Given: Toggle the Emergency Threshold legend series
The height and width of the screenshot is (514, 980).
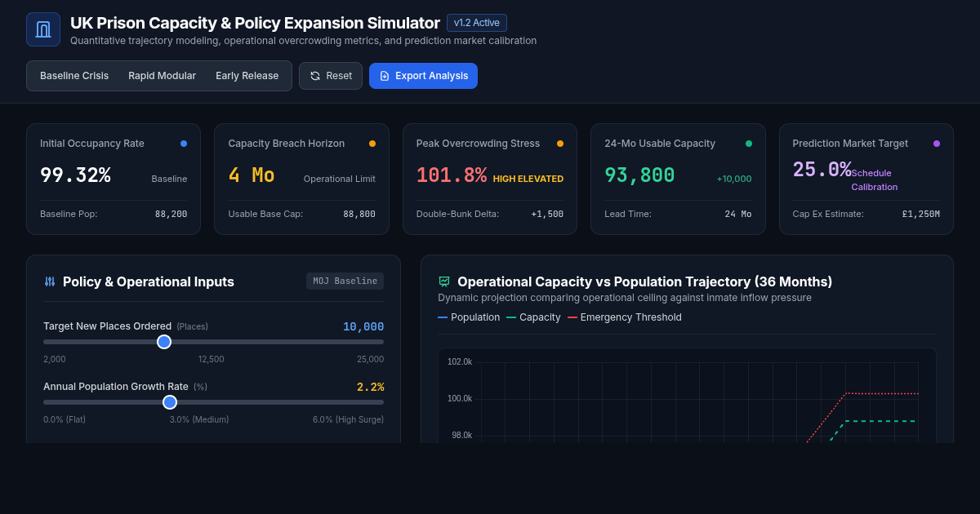Looking at the screenshot, I should 625,317.
